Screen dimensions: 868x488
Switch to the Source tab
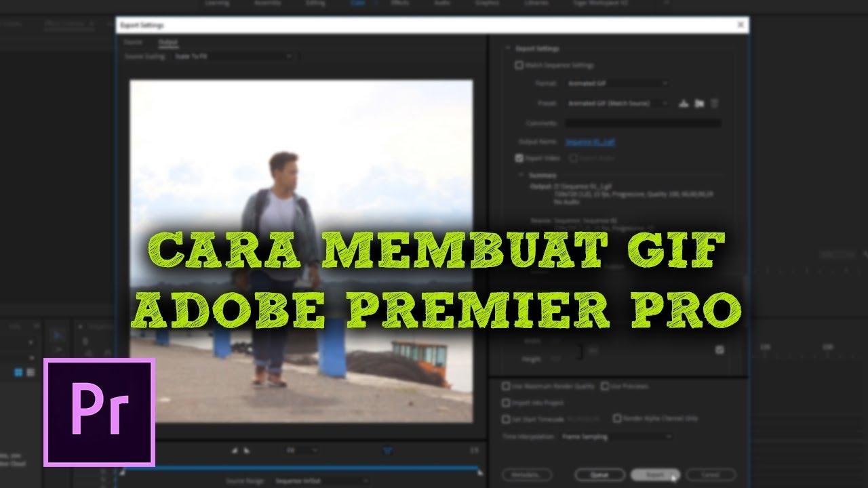[133, 42]
